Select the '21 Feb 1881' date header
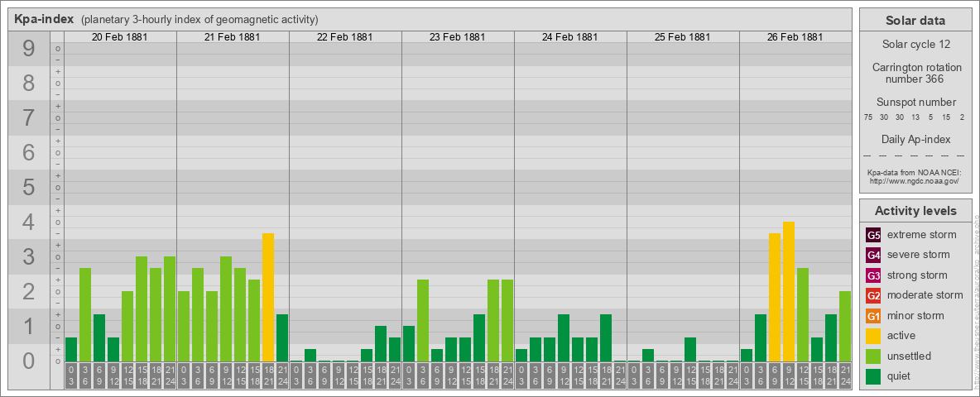 pyautogui.click(x=232, y=37)
